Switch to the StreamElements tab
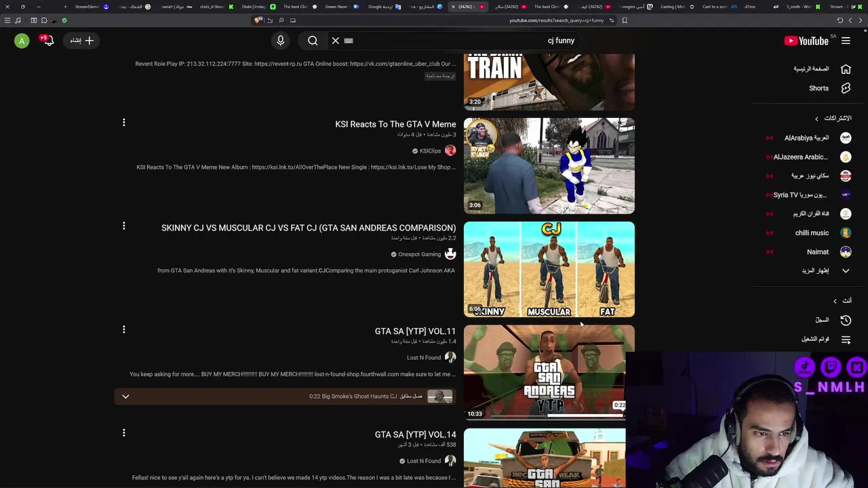 (92, 7)
